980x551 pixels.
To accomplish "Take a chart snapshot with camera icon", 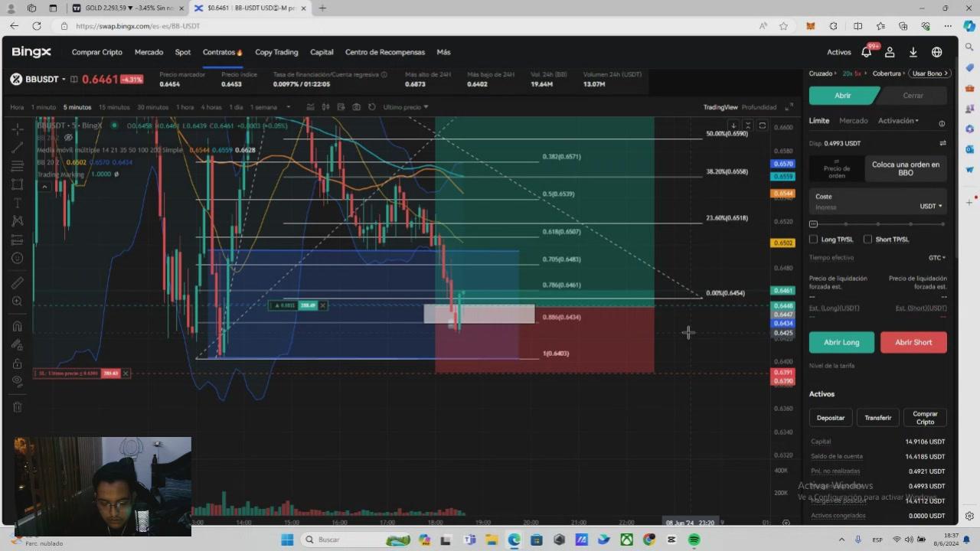I will pyautogui.click(x=356, y=107).
